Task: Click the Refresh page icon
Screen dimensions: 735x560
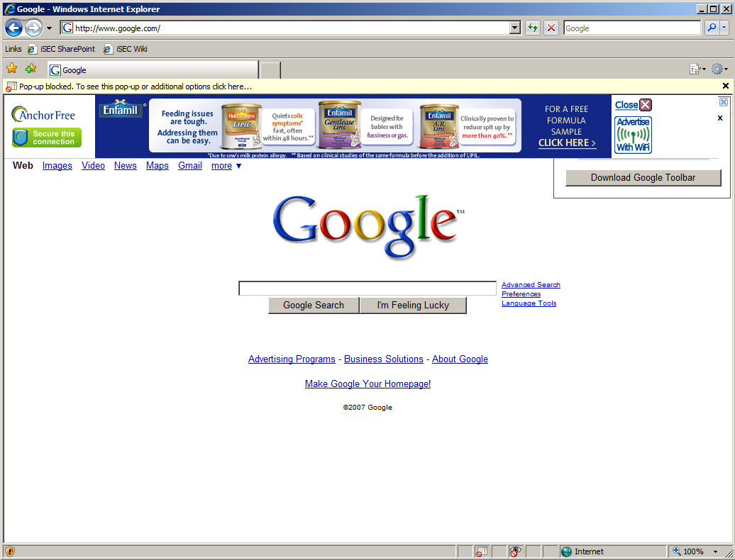Action: point(533,28)
